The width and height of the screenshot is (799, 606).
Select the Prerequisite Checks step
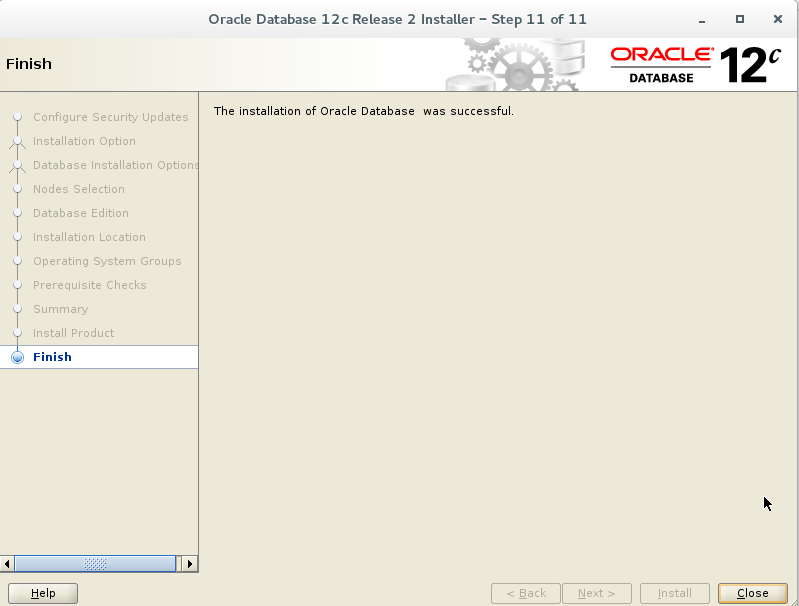pos(90,285)
